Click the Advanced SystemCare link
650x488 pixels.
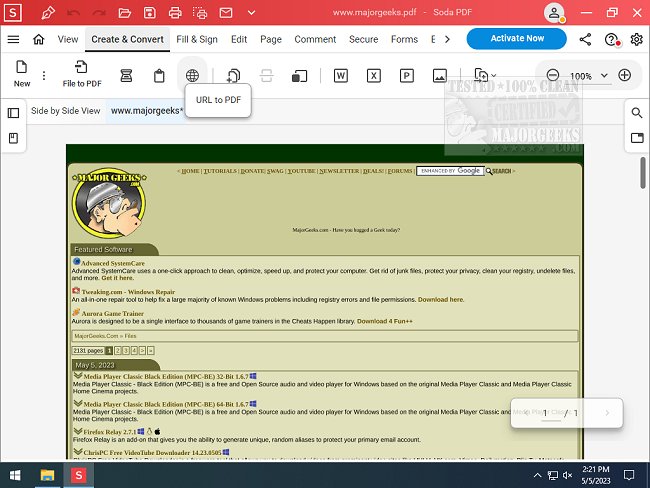tap(113, 263)
